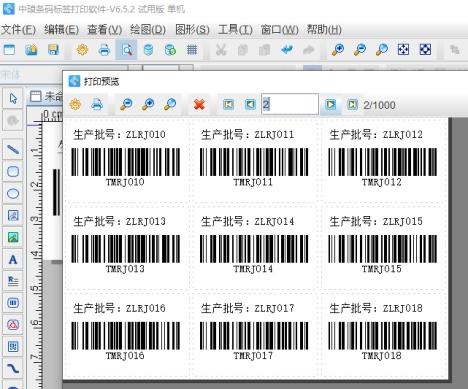Click the text 生产批号: ZLRJ016
This screenshot has height=389, width=468.
pos(119,308)
